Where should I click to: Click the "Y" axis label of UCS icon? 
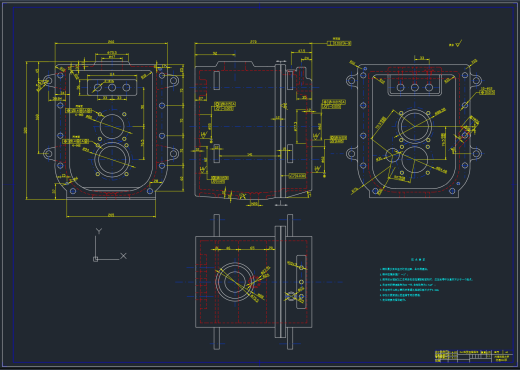99,231
